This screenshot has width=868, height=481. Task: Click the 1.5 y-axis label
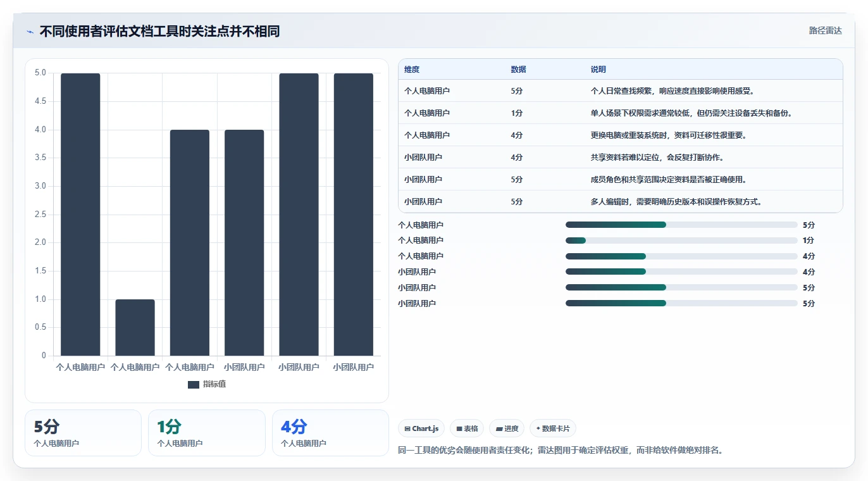click(x=40, y=271)
